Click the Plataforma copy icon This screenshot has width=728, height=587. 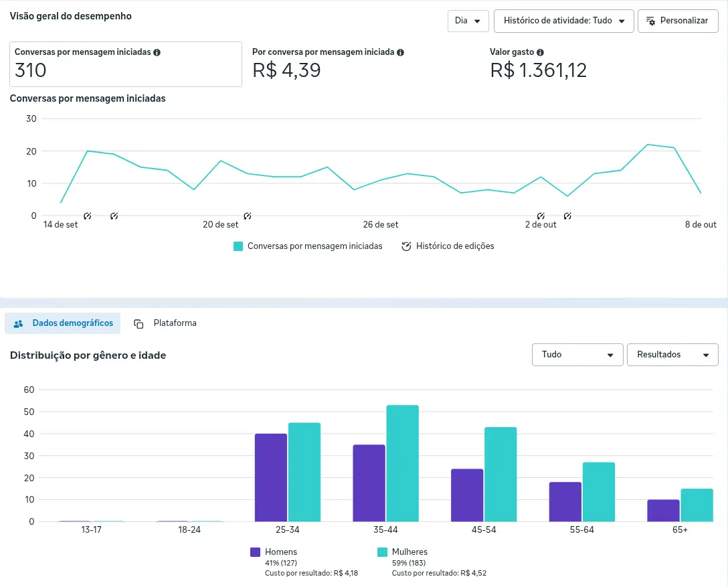[139, 324]
